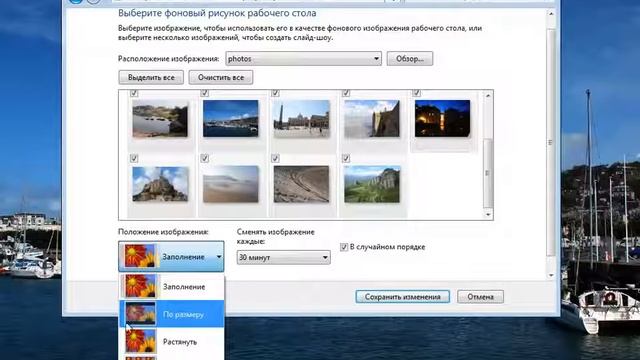Click Выделить все button
The image size is (640, 360).
[151, 78]
